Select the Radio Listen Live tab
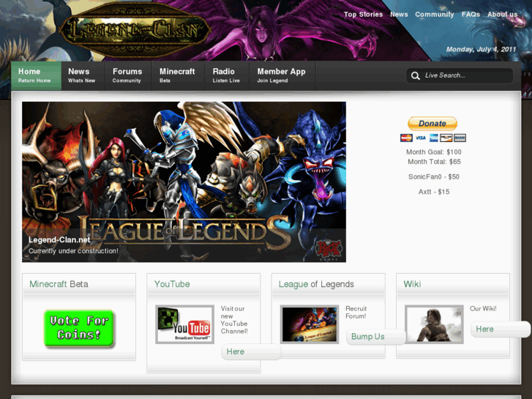The height and width of the screenshot is (399, 532). coord(228,75)
